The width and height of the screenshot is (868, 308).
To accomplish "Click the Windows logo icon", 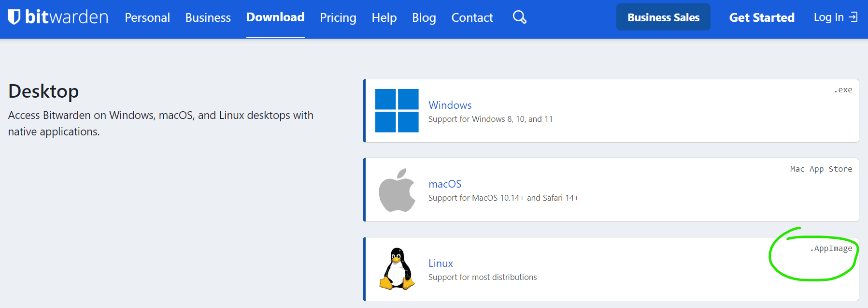I will pos(397,111).
